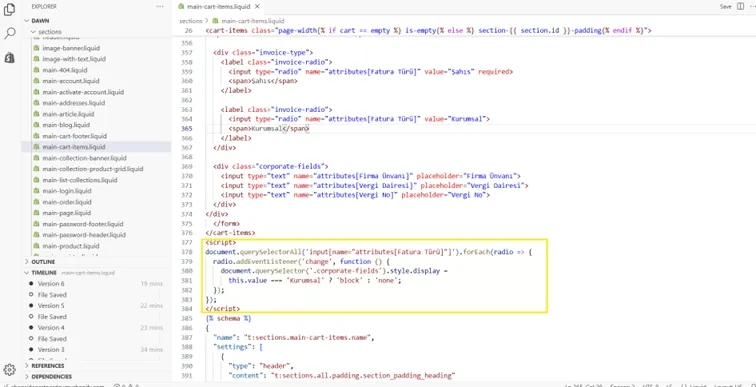Select Version 5 in the timeline

point(51,306)
